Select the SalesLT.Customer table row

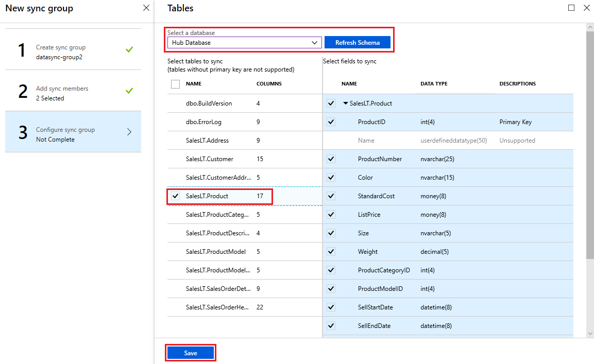click(210, 159)
